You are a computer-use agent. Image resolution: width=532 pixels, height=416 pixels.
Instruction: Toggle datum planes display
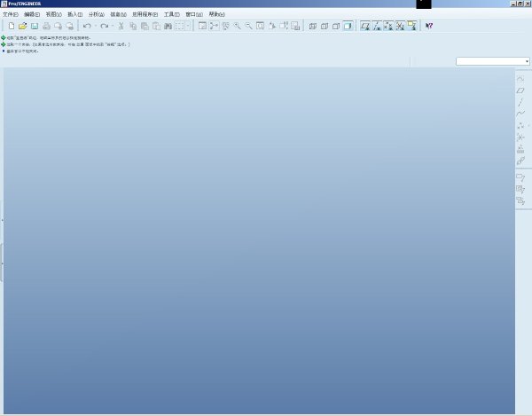[x=365, y=26]
